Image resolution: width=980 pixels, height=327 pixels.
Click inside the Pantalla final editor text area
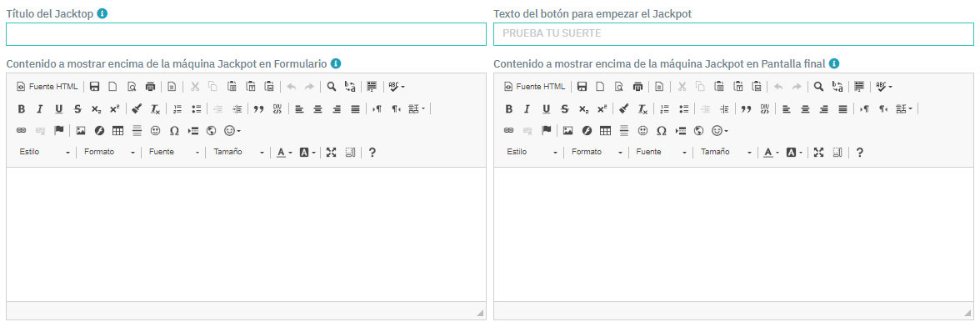pos(733,234)
